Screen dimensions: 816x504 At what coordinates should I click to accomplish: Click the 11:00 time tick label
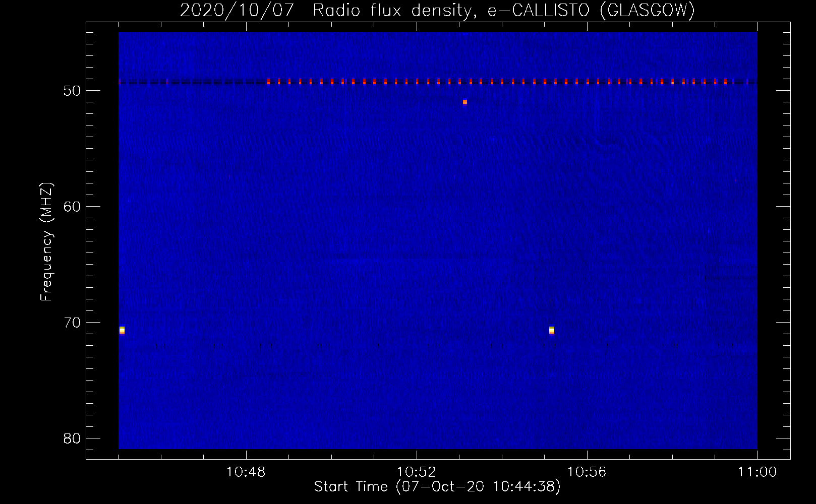[x=757, y=472]
